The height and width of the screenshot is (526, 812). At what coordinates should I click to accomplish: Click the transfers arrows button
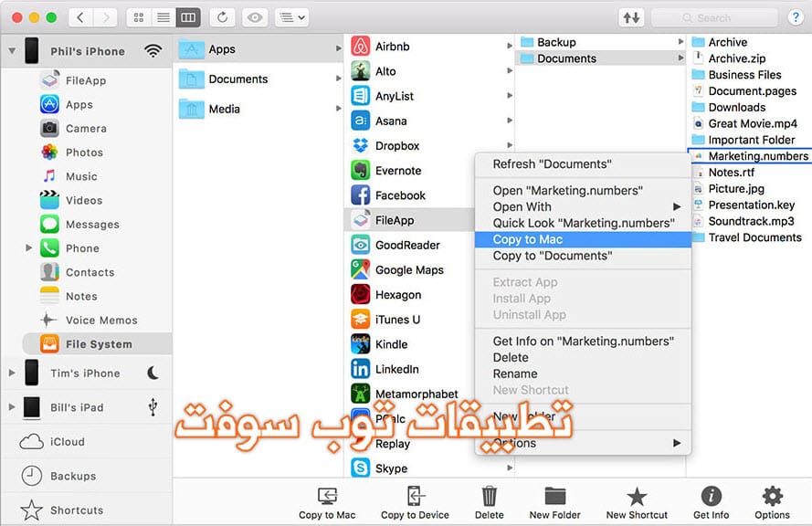tap(631, 17)
